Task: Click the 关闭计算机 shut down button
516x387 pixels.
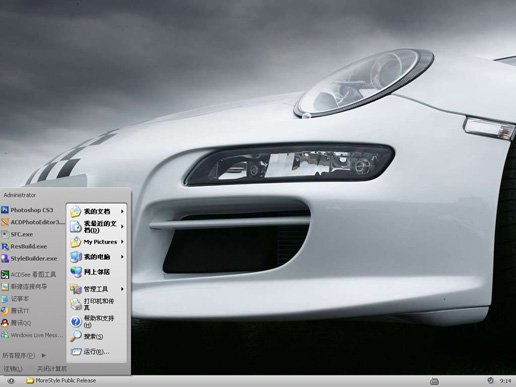Action: pos(52,369)
